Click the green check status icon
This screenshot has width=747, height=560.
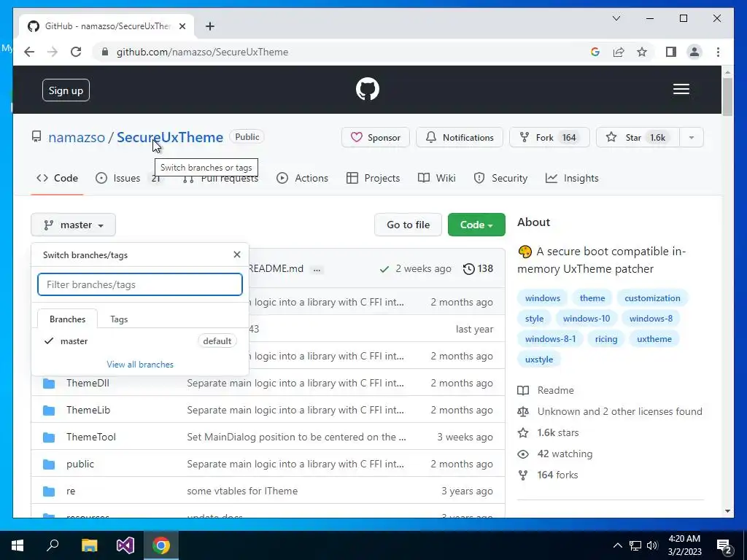click(384, 269)
